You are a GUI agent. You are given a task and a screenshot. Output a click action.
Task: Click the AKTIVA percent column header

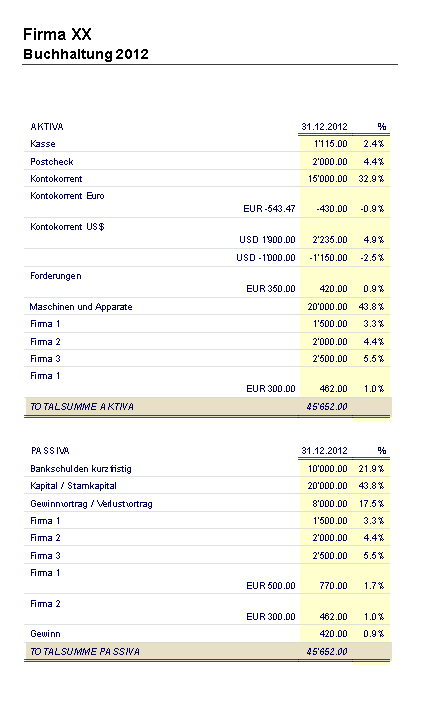click(381, 127)
